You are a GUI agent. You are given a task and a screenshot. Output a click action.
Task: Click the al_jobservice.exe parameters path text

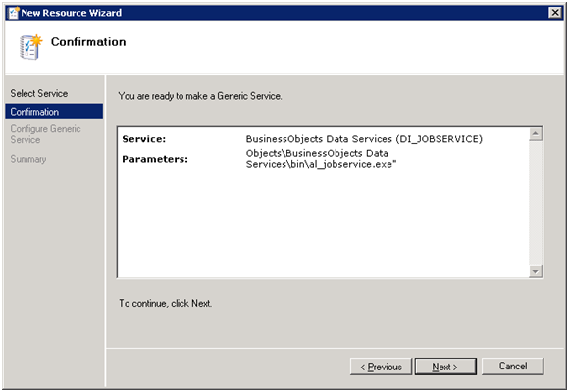(x=321, y=159)
